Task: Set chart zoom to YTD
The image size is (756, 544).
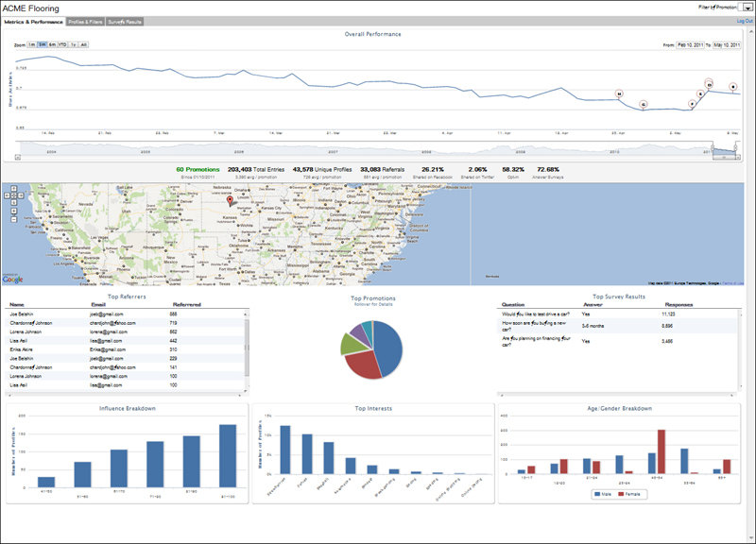Action: (62, 44)
